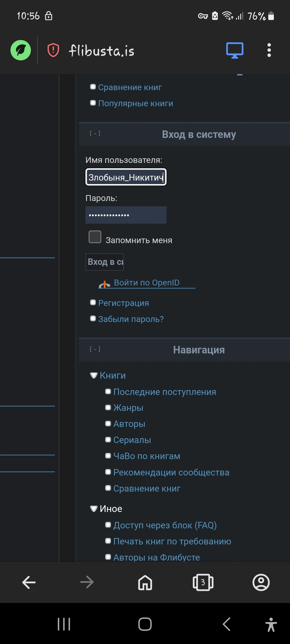This screenshot has width=290, height=644.
Task: Open Последние поступления navigation item
Action: point(164,392)
